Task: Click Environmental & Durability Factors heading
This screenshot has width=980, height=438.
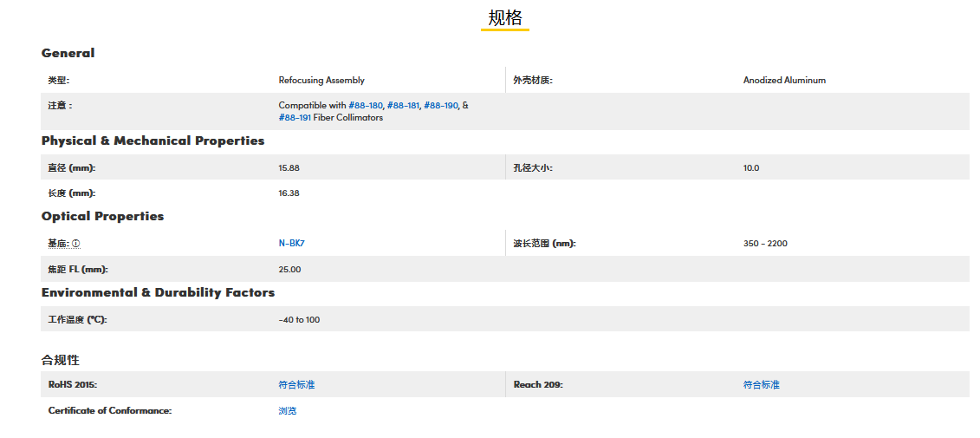Action: click(x=158, y=292)
